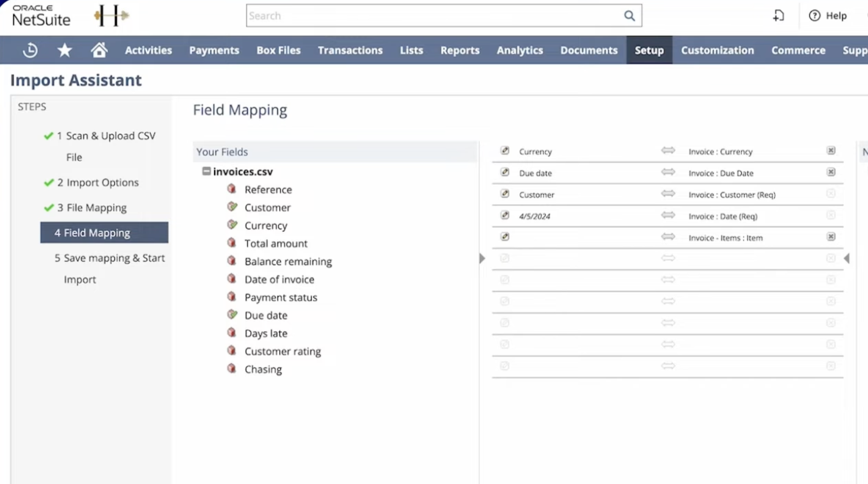Remove the Invoice - Items : Item mapping
This screenshot has width=868, height=484.
[831, 237]
